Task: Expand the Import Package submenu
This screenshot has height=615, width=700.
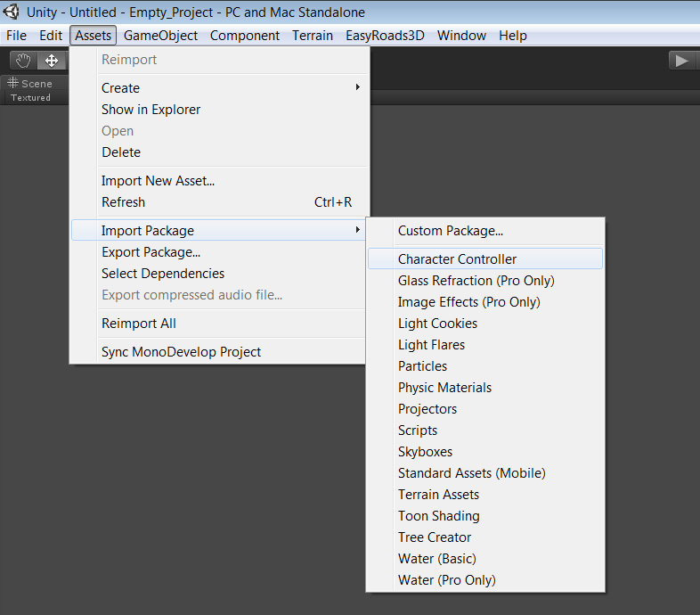Action: pyautogui.click(x=219, y=231)
